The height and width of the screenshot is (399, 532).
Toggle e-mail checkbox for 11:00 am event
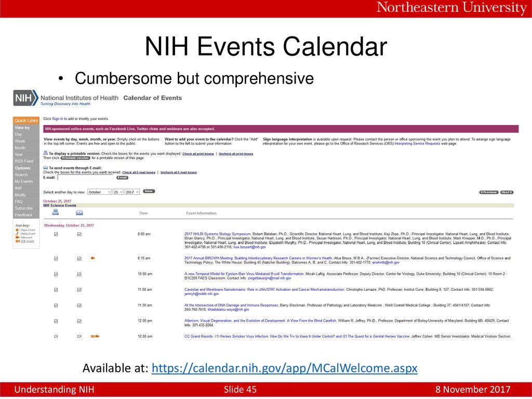(x=79, y=290)
